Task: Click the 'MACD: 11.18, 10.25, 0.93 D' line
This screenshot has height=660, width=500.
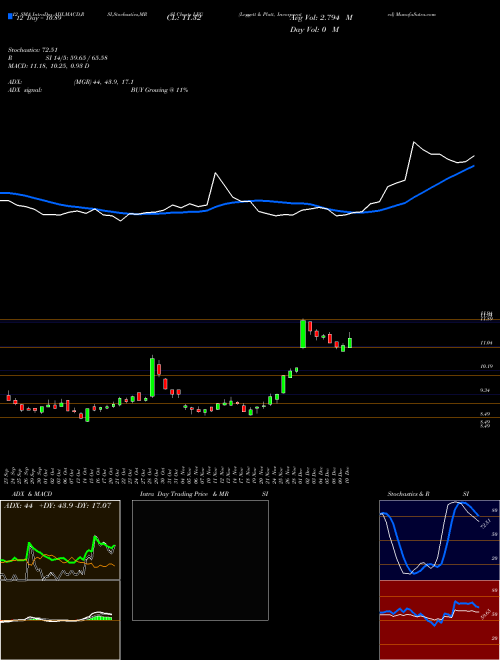Action: pos(49,66)
